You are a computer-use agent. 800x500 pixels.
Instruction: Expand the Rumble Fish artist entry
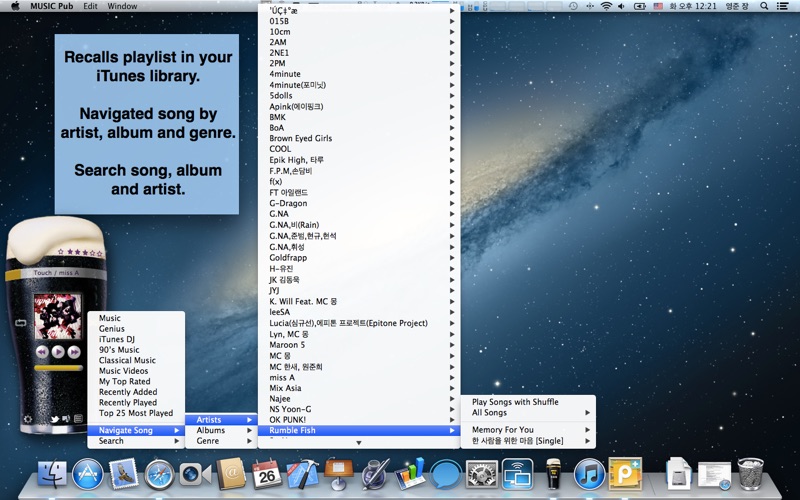click(359, 430)
